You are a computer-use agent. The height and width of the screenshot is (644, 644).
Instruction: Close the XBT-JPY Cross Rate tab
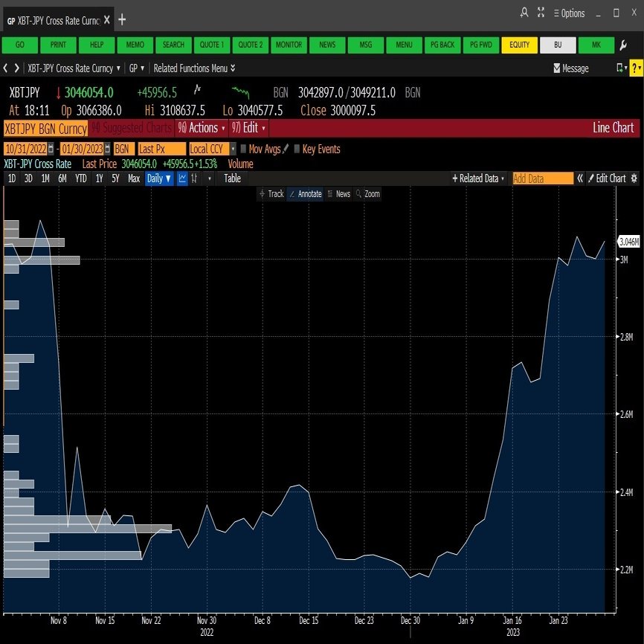(x=107, y=20)
